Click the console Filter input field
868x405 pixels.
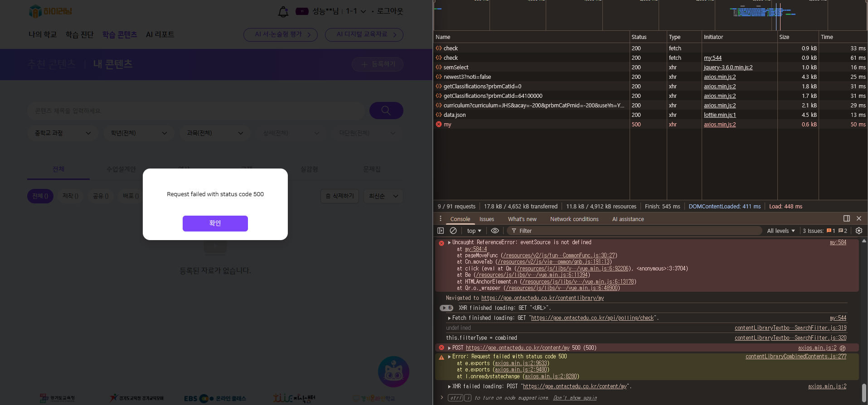coord(635,231)
